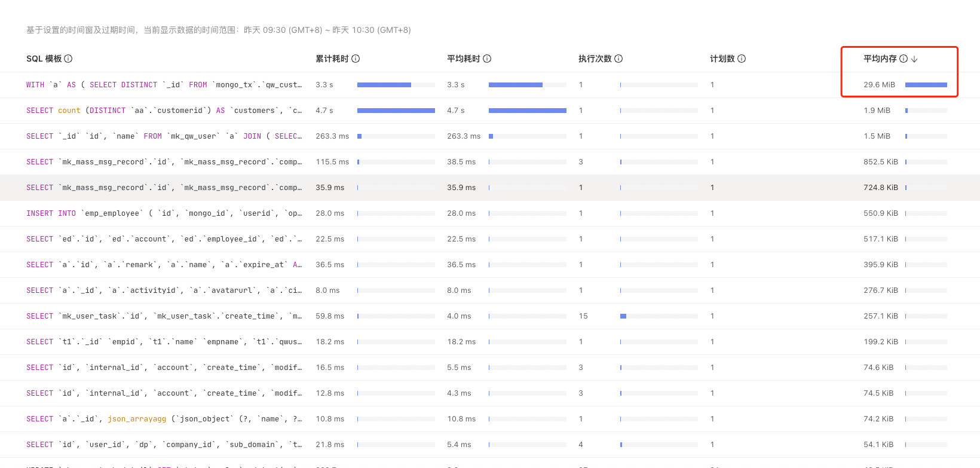Viewport: 980px width, 468px height.
Task: Click info icon next to 计划数
Action: point(742,59)
